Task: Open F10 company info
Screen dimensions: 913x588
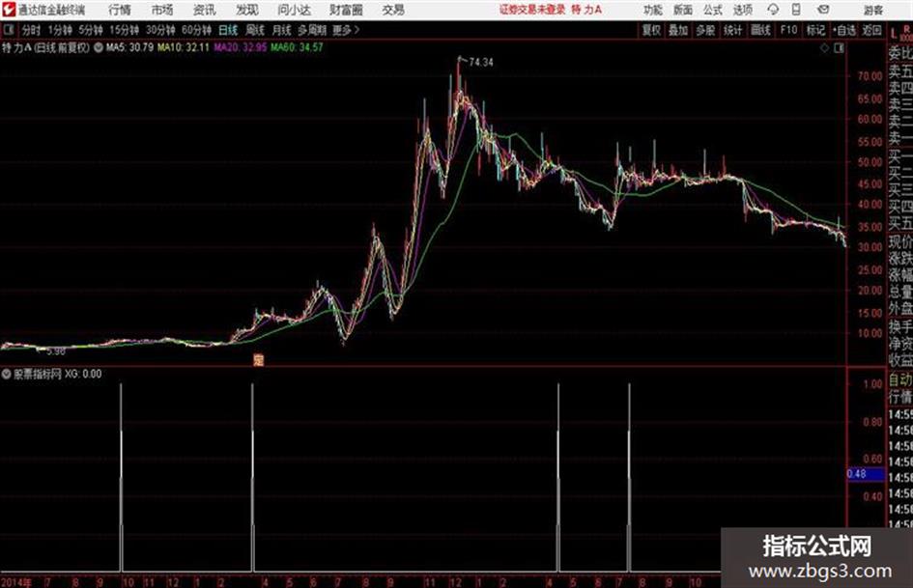Action: click(x=788, y=30)
